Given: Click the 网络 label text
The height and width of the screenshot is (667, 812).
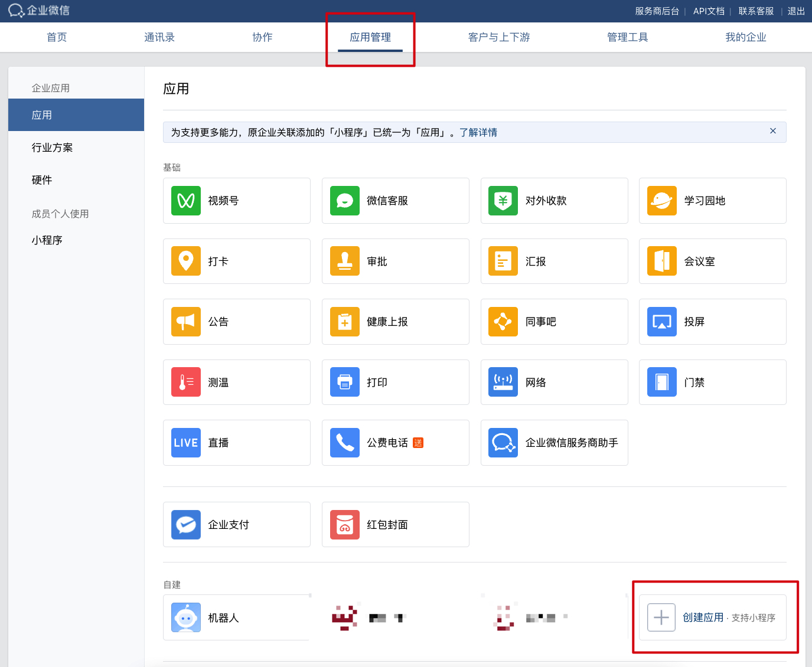Looking at the screenshot, I should point(536,382).
